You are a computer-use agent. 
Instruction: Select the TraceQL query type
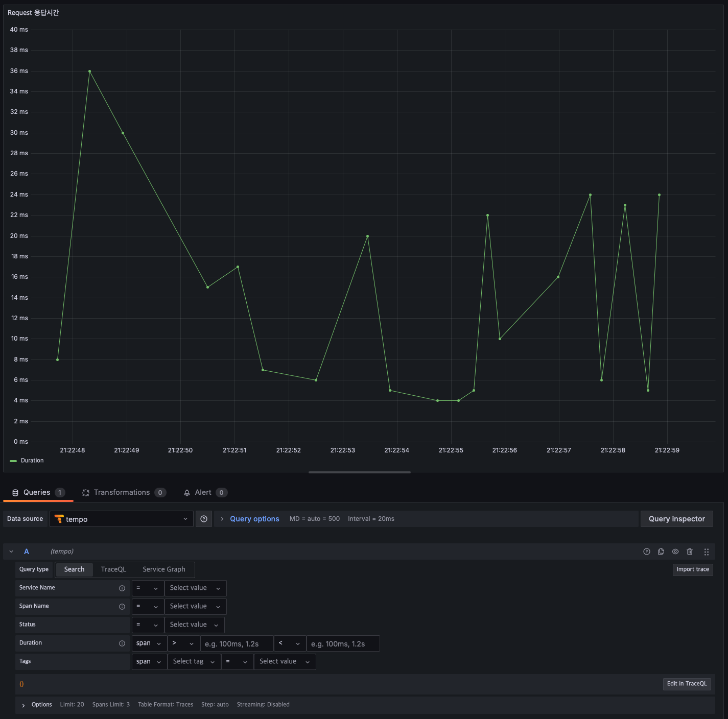click(x=113, y=569)
